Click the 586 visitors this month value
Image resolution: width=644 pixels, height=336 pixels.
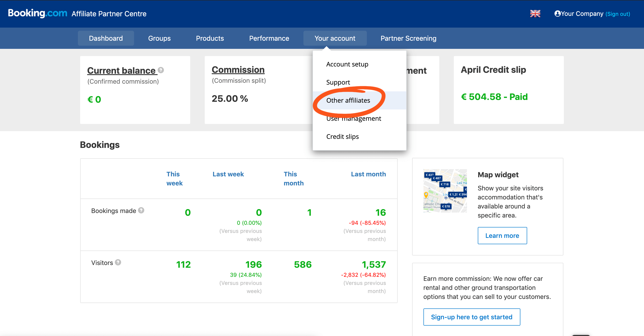pyautogui.click(x=303, y=264)
